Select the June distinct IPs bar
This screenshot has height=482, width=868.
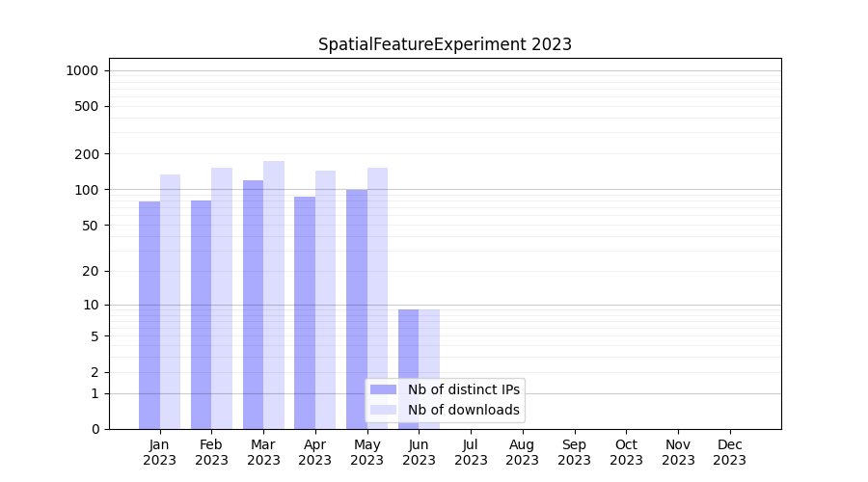[408, 347]
